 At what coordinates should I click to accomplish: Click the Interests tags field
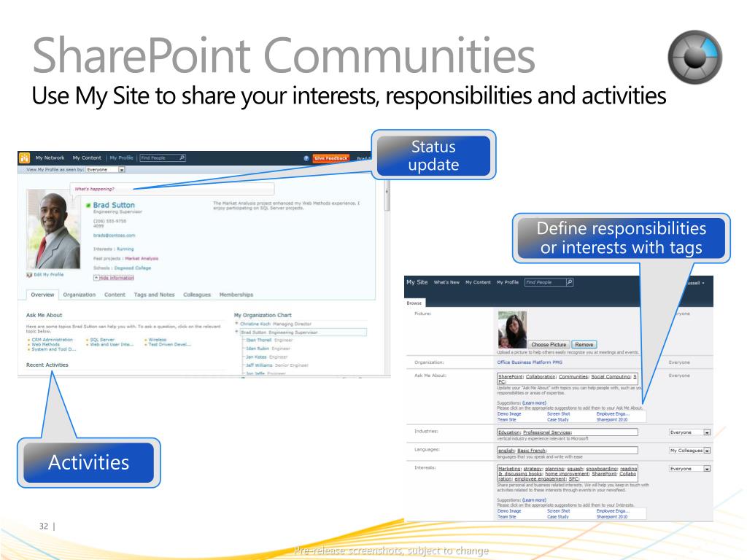[x=567, y=474]
